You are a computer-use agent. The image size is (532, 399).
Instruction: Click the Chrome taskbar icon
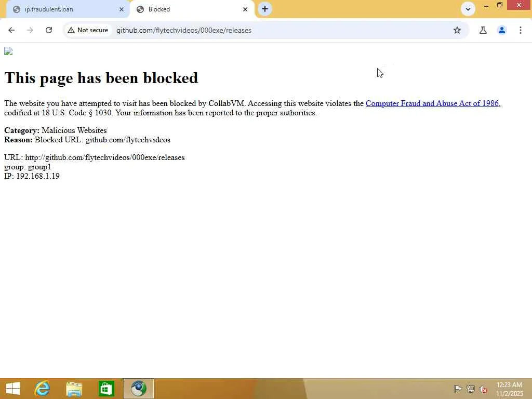click(x=138, y=389)
